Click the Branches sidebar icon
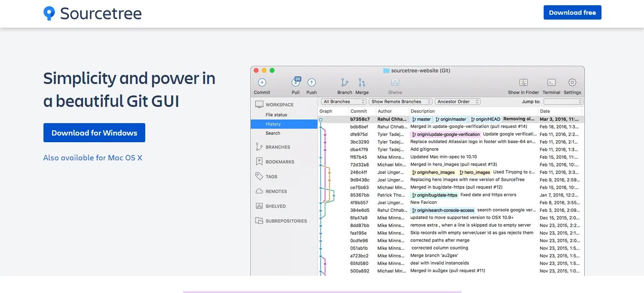644x293 pixels. point(259,147)
